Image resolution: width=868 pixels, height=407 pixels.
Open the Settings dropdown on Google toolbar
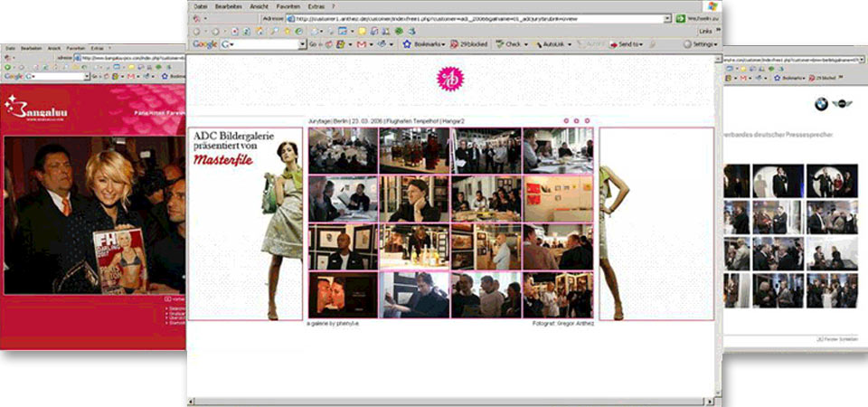tap(700, 44)
